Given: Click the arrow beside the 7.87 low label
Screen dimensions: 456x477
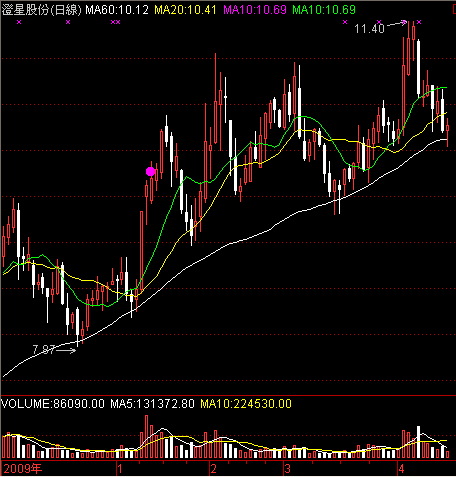Looking at the screenshot, I should pos(66,350).
